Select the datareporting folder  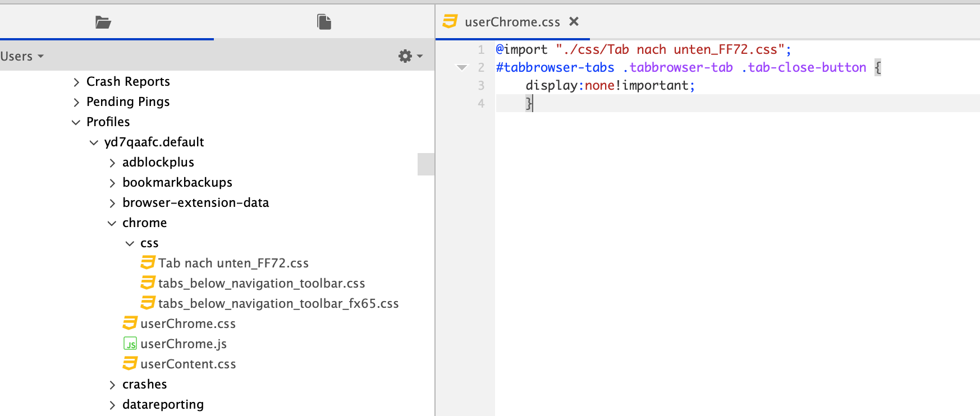[163, 404]
